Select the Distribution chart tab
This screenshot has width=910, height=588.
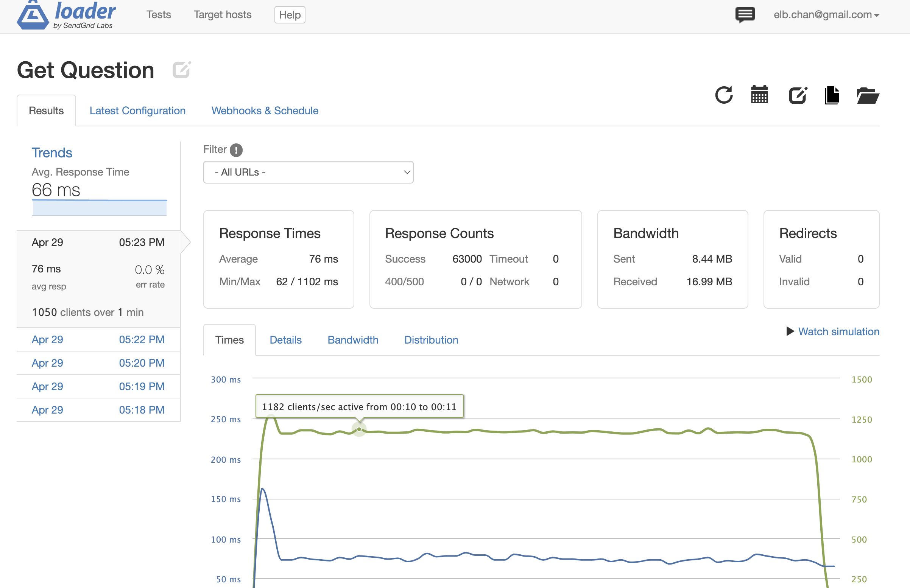(x=431, y=340)
